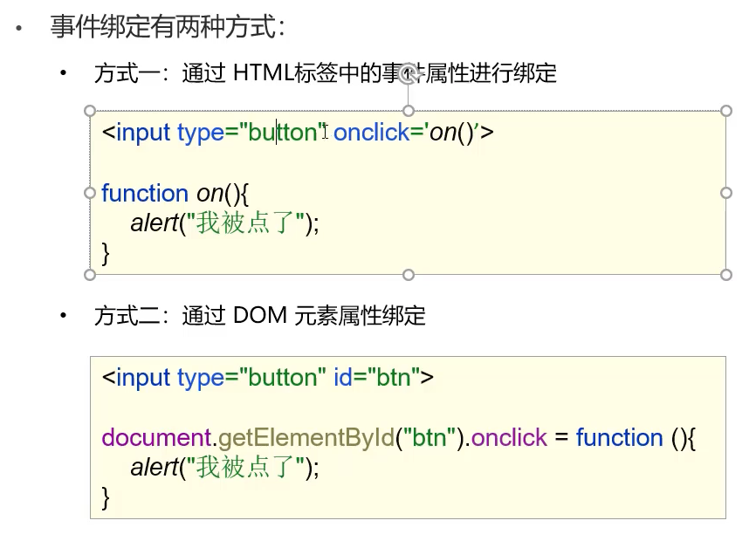The width and height of the screenshot is (756, 541).
Task: Click the alert("我被点了") line in the first code box
Action: point(224,223)
